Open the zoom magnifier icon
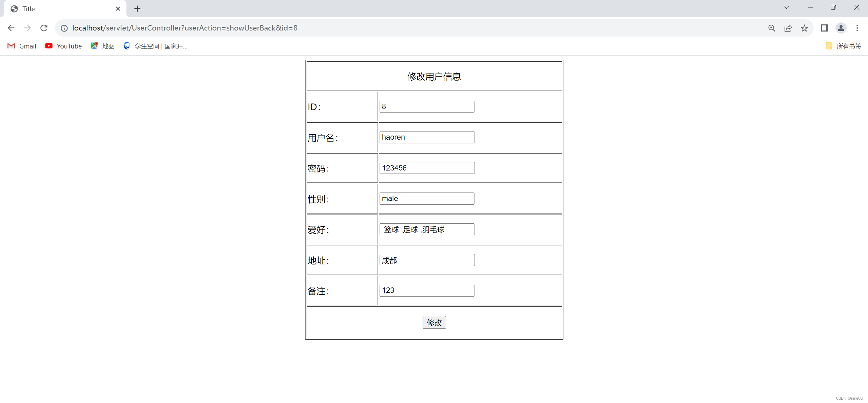Viewport: 868px width, 403px height. tap(772, 28)
